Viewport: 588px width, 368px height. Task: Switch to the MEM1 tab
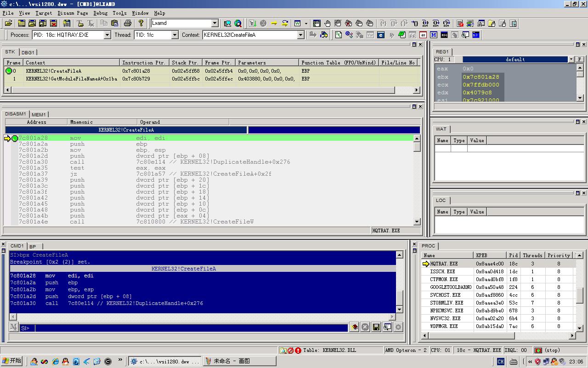(39, 115)
